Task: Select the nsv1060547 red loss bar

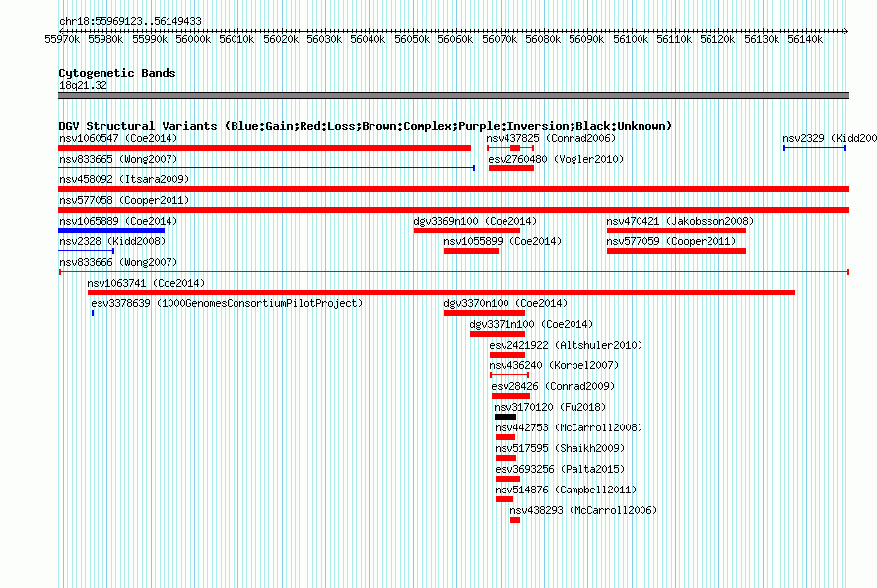Action: click(264, 148)
